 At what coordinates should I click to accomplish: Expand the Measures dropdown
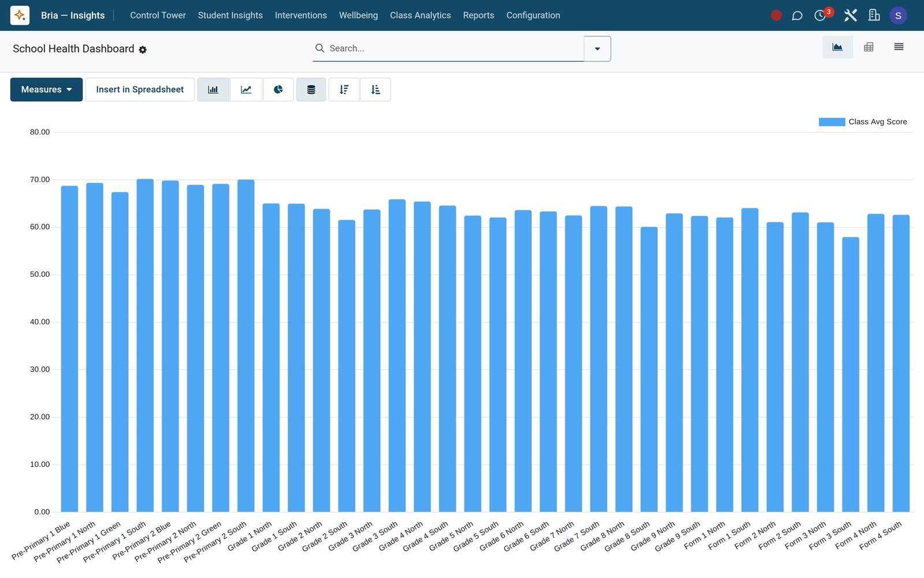(x=46, y=90)
